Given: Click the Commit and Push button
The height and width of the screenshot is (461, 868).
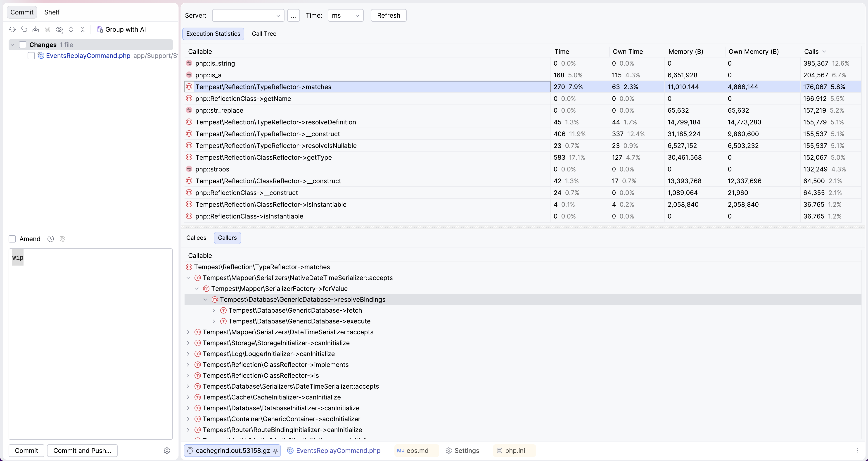Looking at the screenshot, I should click(x=82, y=451).
